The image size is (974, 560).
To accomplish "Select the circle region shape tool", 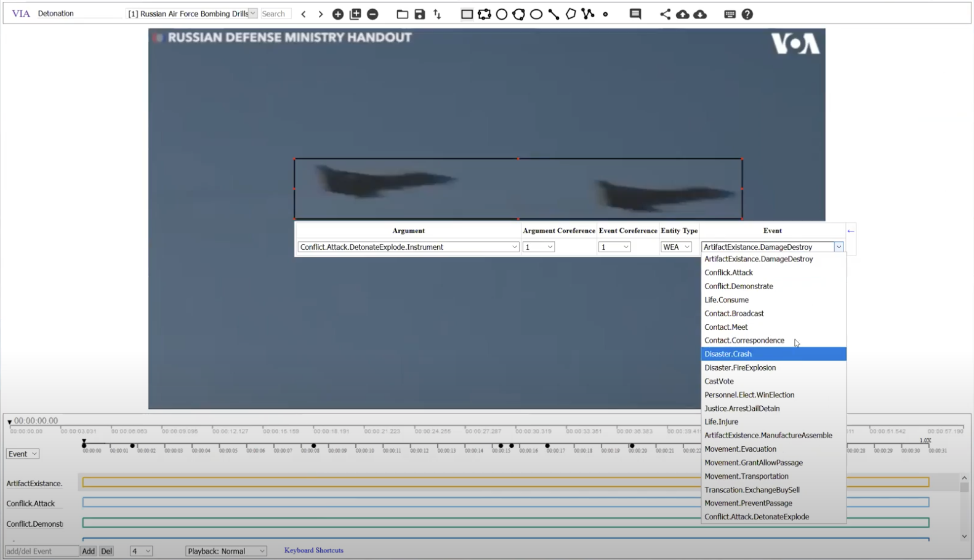I will coord(502,14).
